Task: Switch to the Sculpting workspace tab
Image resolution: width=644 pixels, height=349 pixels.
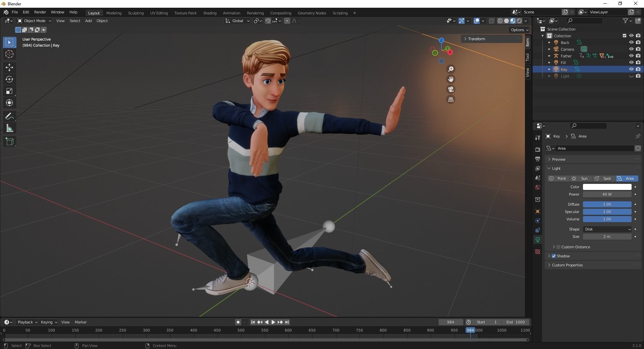Action: point(136,13)
